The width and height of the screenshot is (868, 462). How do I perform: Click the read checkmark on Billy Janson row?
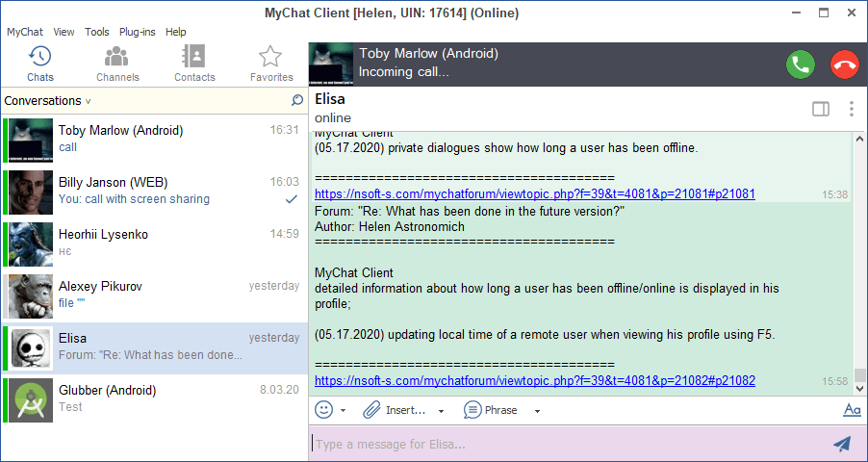292,199
